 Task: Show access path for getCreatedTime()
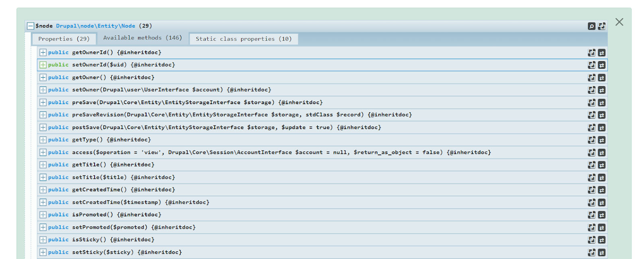point(602,190)
